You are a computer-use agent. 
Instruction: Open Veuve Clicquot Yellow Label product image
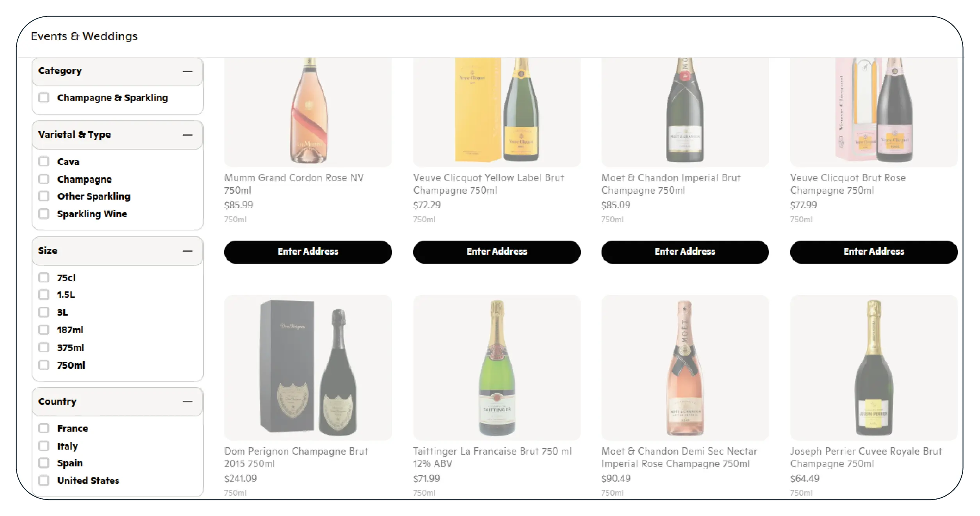[x=496, y=111]
